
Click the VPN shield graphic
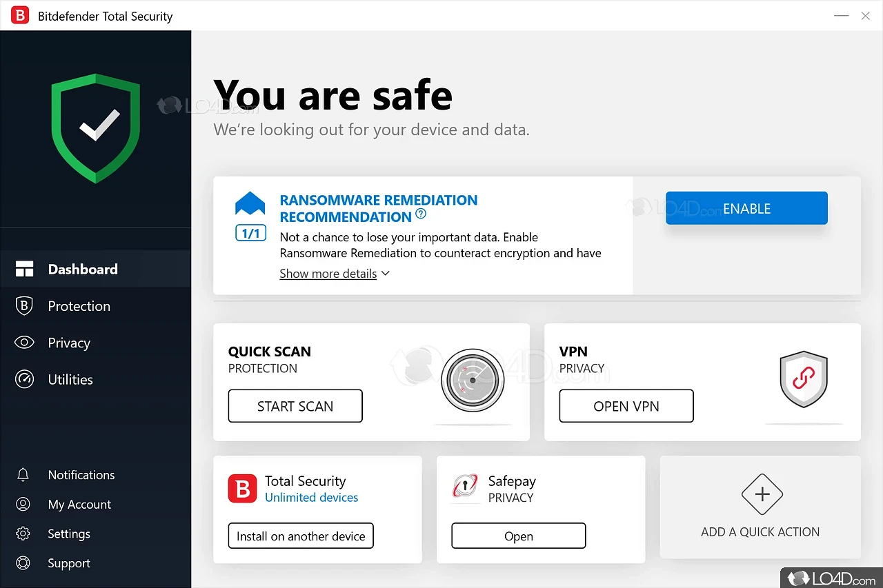pyautogui.click(x=803, y=378)
